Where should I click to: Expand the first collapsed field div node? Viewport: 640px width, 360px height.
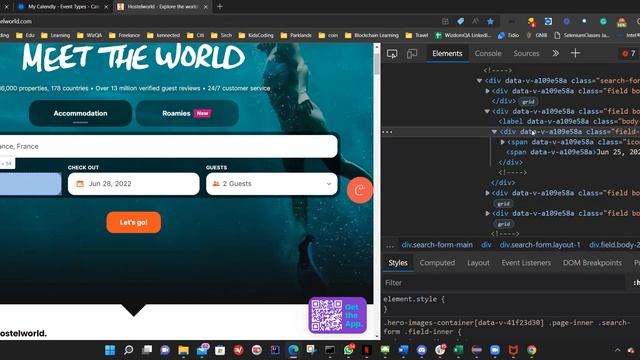487,91
